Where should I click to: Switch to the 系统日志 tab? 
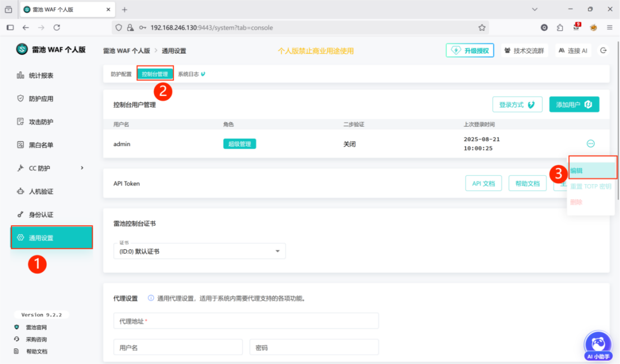click(191, 74)
